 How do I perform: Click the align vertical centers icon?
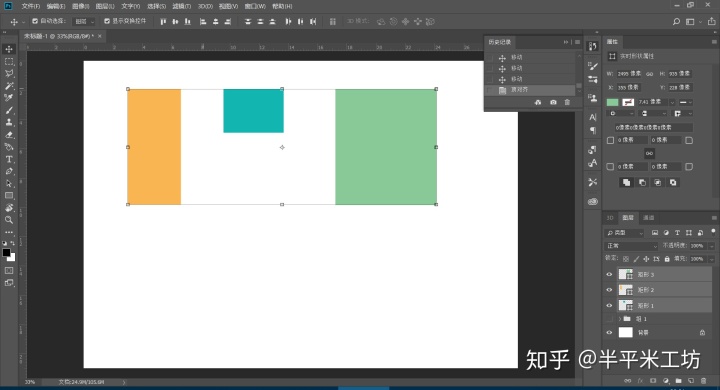pyautogui.click(x=175, y=22)
